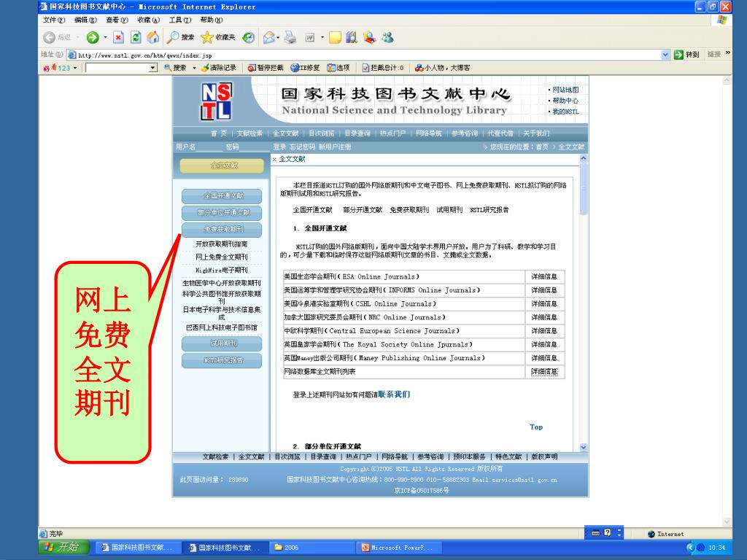Open the HighWire电子期刊 sidebar link
747x560 pixels.
pos(222,270)
